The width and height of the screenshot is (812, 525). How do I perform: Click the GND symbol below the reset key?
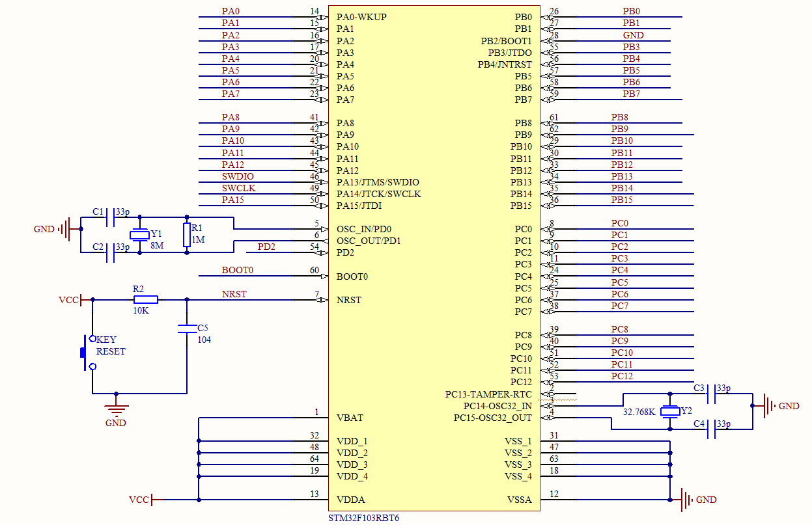pyautogui.click(x=117, y=409)
